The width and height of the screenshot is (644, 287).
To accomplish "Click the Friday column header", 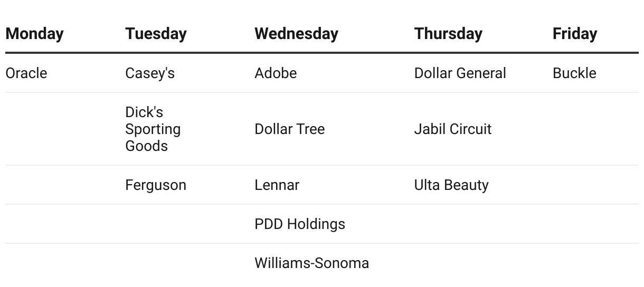I will [x=575, y=34].
